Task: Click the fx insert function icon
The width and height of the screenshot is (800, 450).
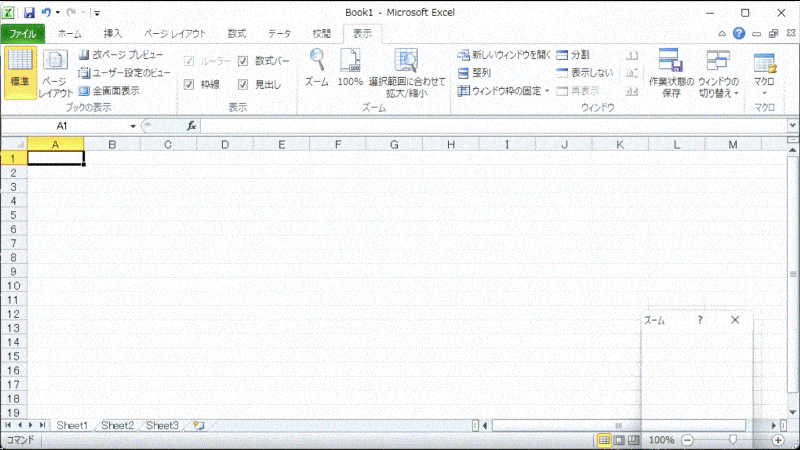Action: [x=191, y=126]
